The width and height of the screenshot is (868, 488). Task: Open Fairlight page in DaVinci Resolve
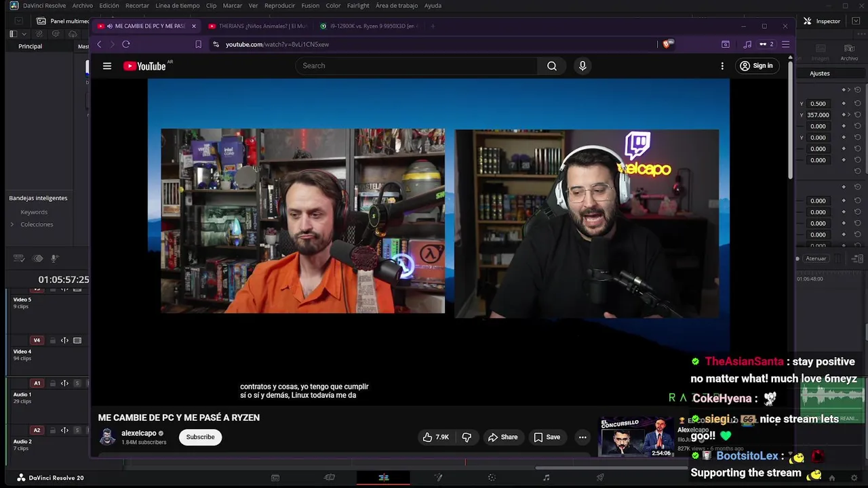point(547,478)
